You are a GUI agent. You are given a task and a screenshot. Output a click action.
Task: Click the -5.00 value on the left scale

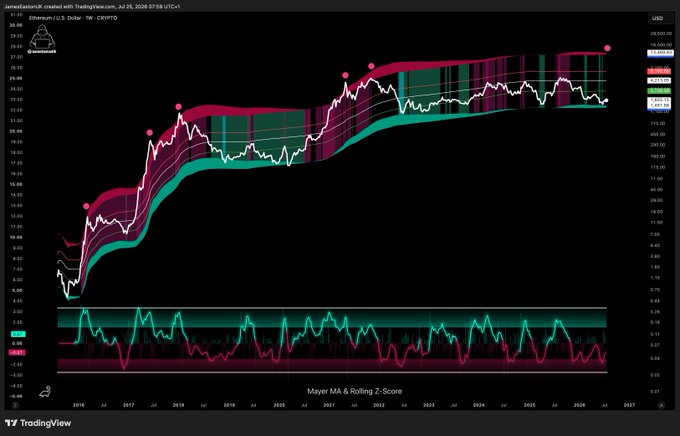click(x=16, y=396)
